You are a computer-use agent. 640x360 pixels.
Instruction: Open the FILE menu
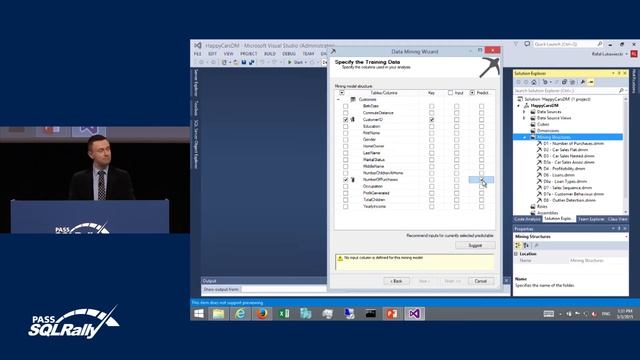click(198, 54)
